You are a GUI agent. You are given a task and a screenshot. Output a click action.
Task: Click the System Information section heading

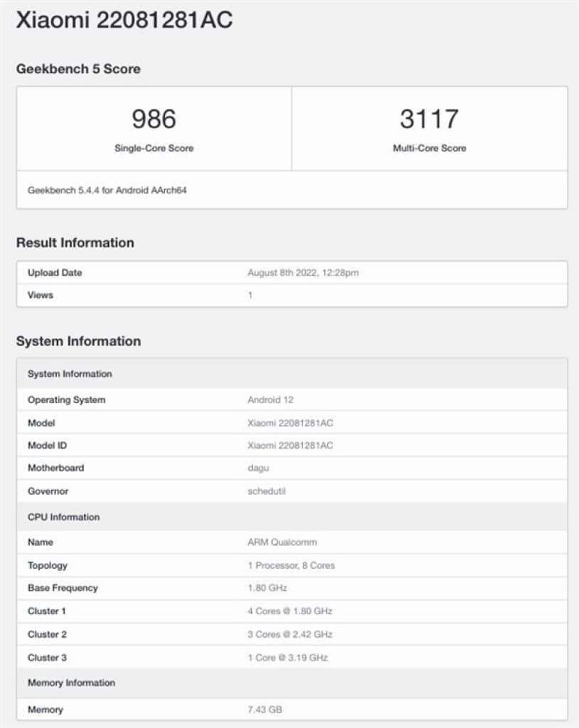point(78,341)
